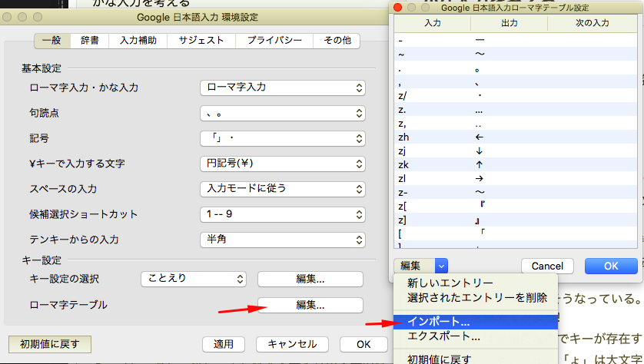The width and height of the screenshot is (644, 364).
Task: Choose エクスポート... from the menu
Action: click(475, 336)
